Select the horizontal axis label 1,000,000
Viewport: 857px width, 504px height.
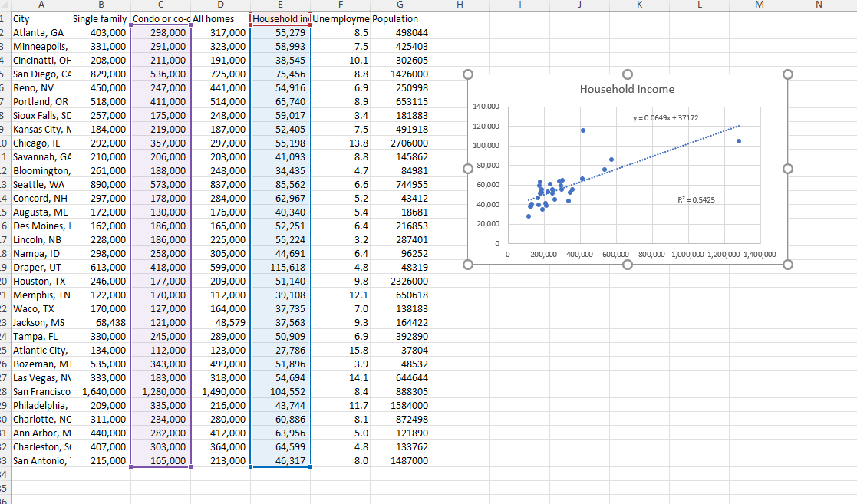coord(687,254)
